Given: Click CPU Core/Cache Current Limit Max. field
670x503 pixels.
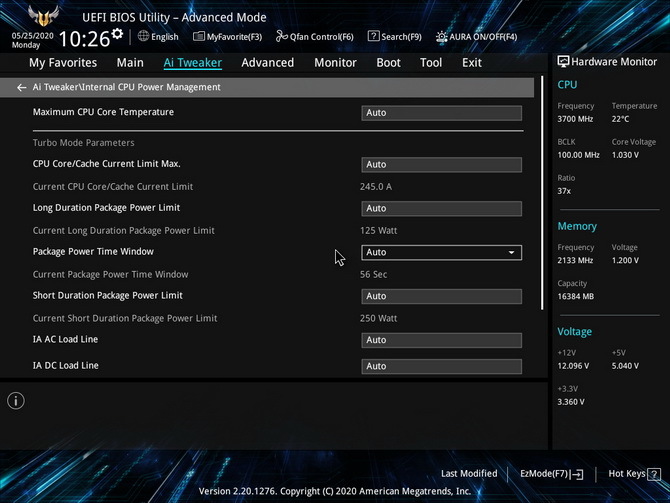Looking at the screenshot, I should point(441,165).
